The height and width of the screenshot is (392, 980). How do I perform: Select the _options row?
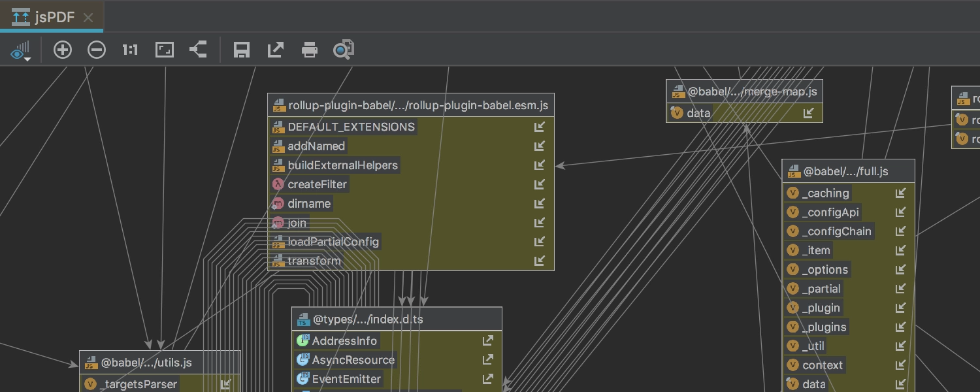(849, 270)
